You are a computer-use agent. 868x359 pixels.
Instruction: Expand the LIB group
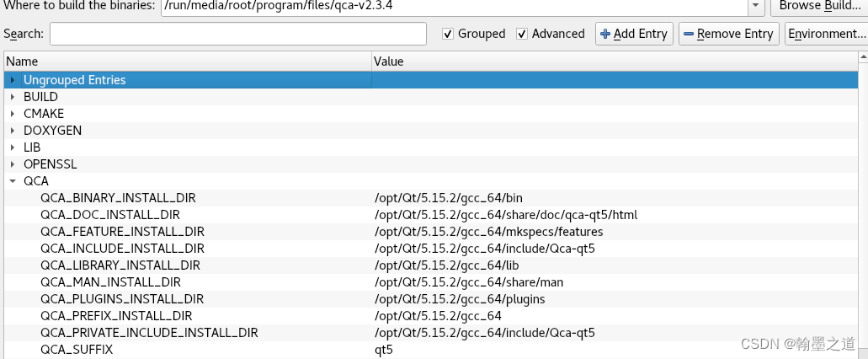(x=13, y=147)
